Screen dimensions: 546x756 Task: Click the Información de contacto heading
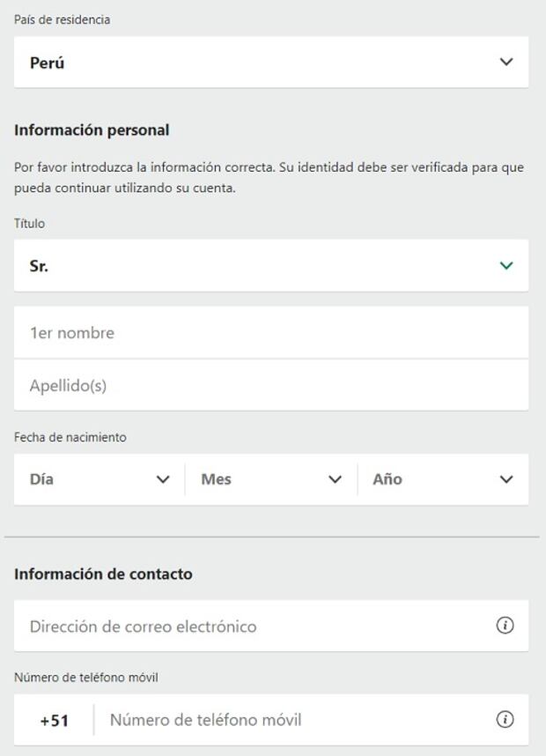coord(103,574)
